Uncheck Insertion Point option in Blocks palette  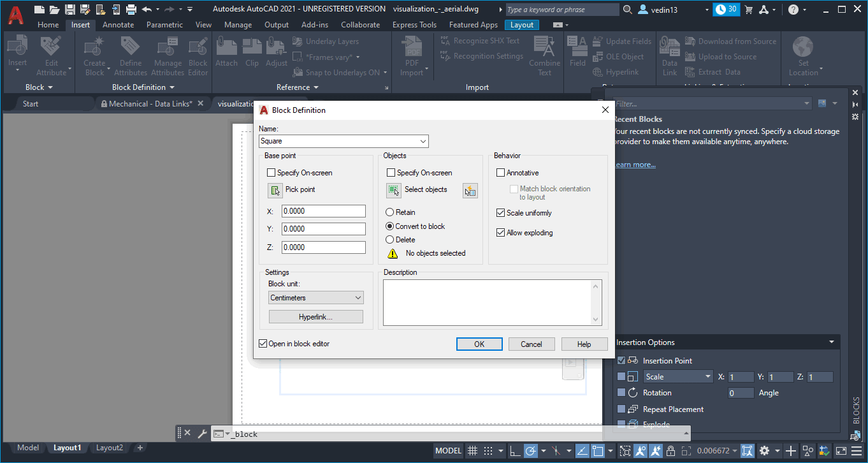[621, 361]
